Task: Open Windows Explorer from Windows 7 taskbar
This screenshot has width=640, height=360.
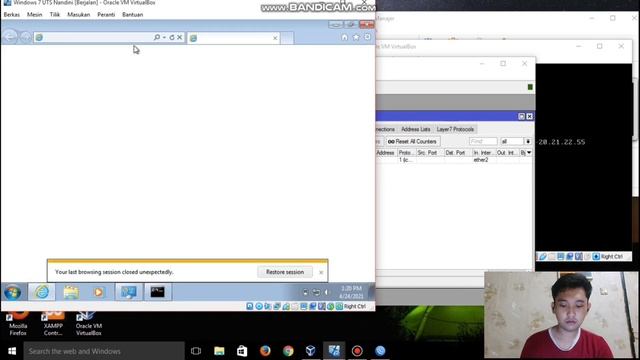Action: tap(71, 292)
